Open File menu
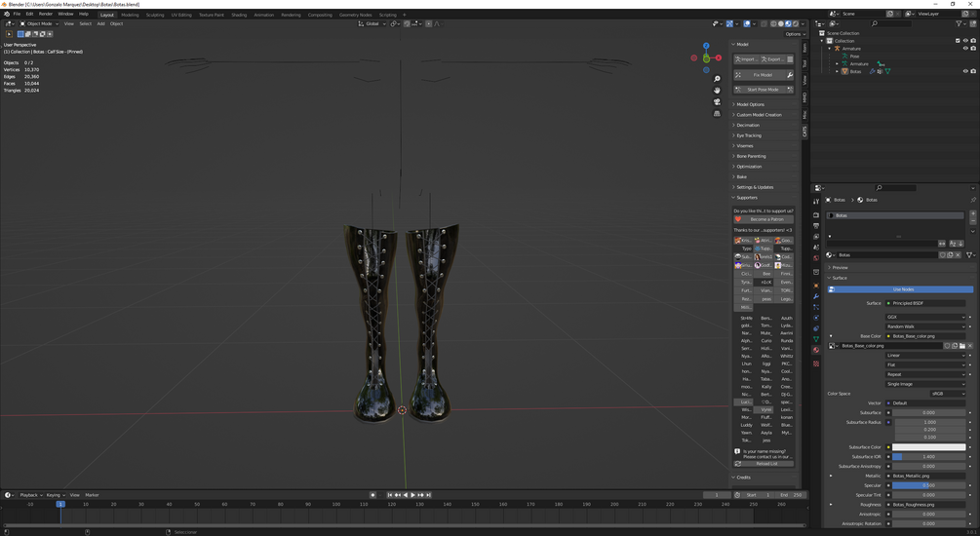The width and height of the screenshot is (980, 536). tap(17, 14)
